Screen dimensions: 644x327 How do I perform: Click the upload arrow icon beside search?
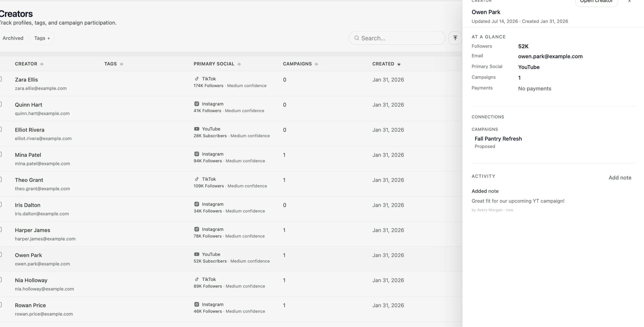455,38
